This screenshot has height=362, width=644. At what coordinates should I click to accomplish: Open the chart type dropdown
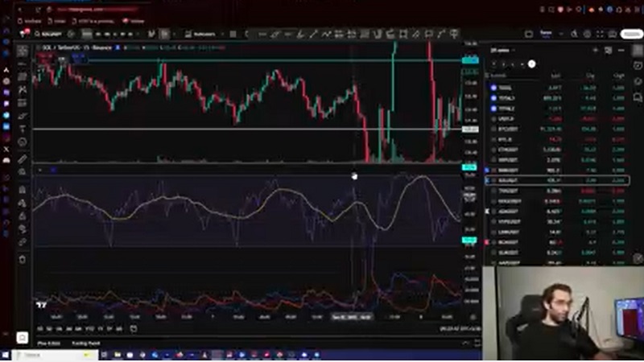click(x=165, y=35)
